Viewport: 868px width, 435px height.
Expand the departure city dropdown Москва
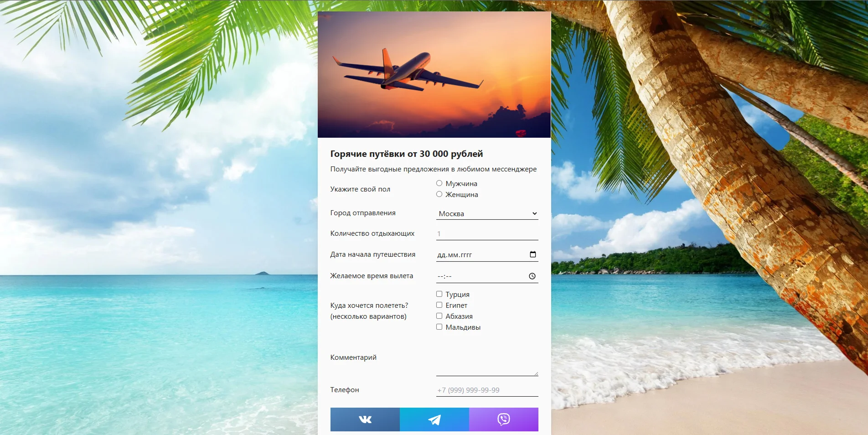coord(487,214)
